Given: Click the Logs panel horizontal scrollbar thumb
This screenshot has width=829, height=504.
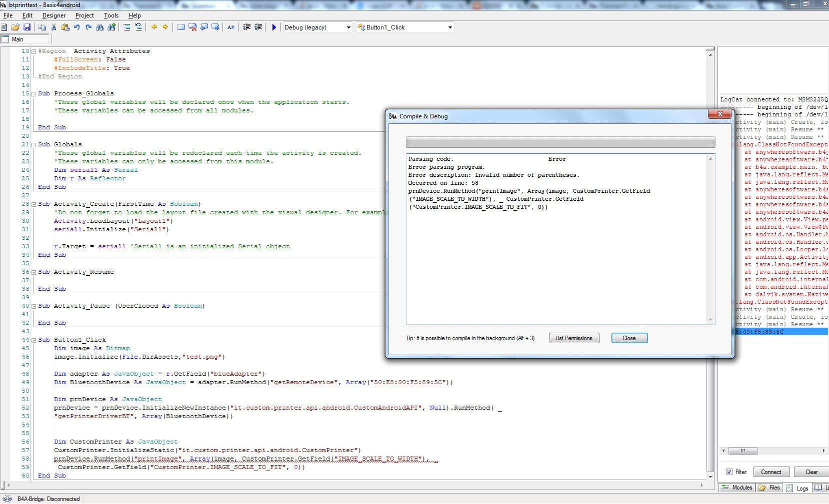Looking at the screenshot, I should (742, 451).
